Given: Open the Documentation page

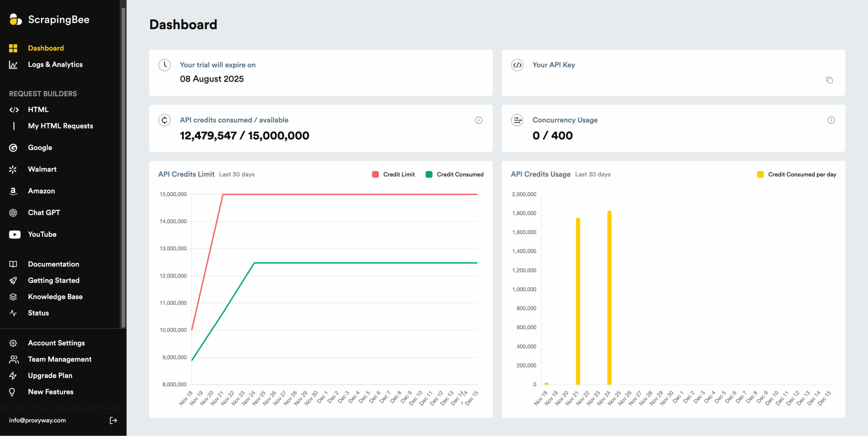Looking at the screenshot, I should pyautogui.click(x=53, y=264).
